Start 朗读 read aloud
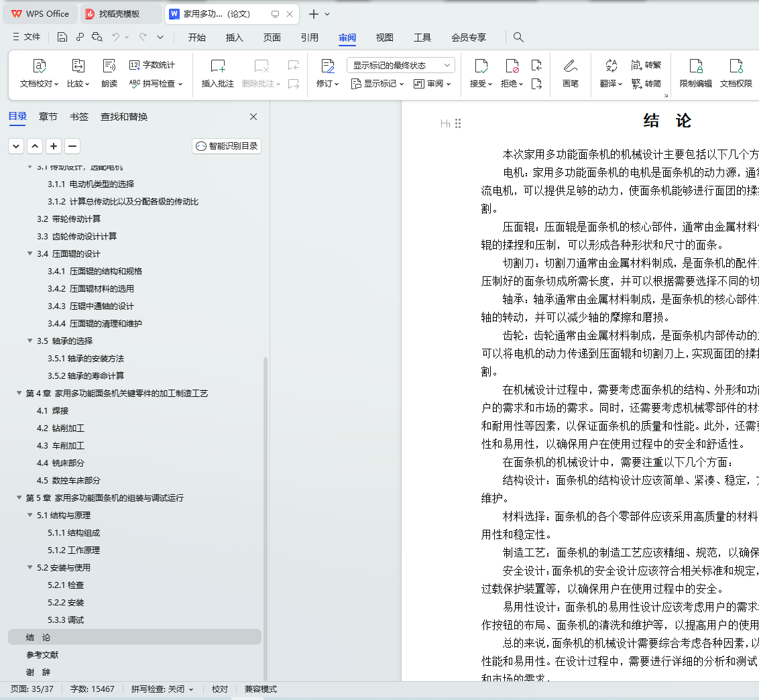 (109, 73)
